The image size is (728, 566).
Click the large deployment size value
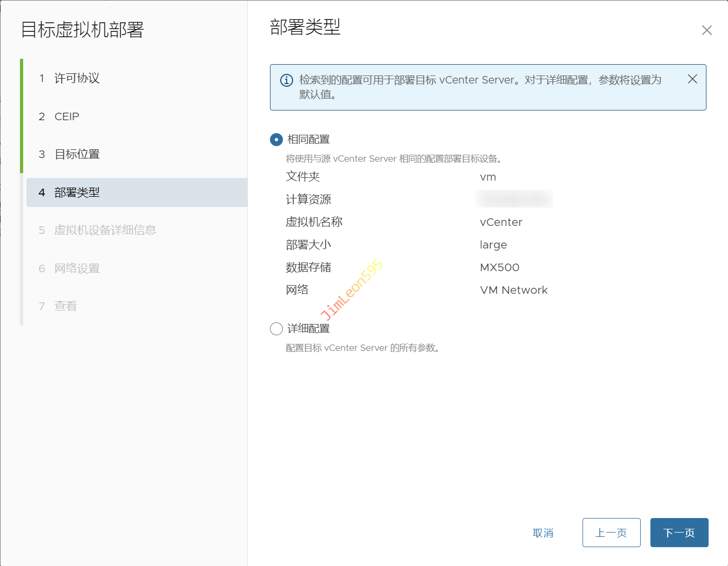point(493,245)
